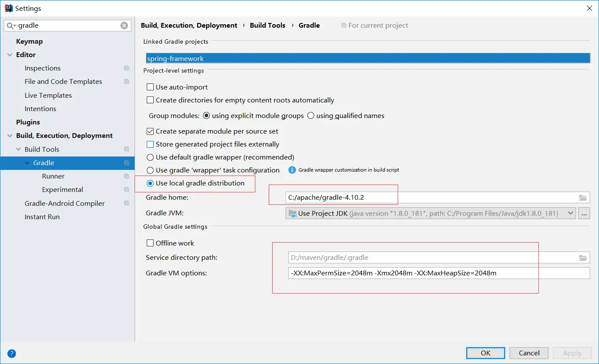The image size is (599, 364).
Task: Click the ellipsis button beside Gradle JVM
Action: coord(584,213)
